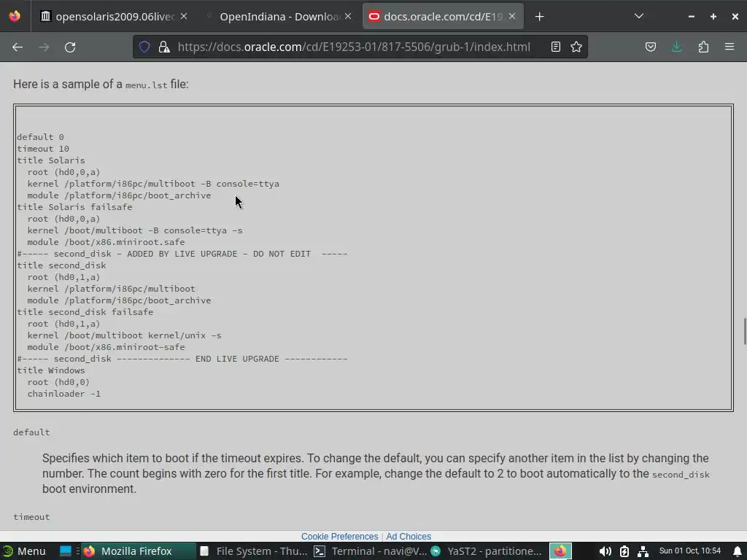Click the page vertical scrollbar thumb

[745, 330]
